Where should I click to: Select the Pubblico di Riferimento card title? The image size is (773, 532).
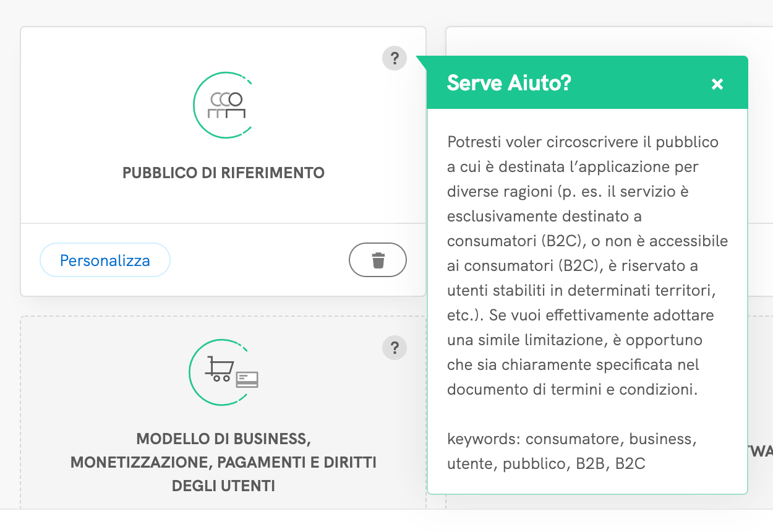pyautogui.click(x=223, y=173)
